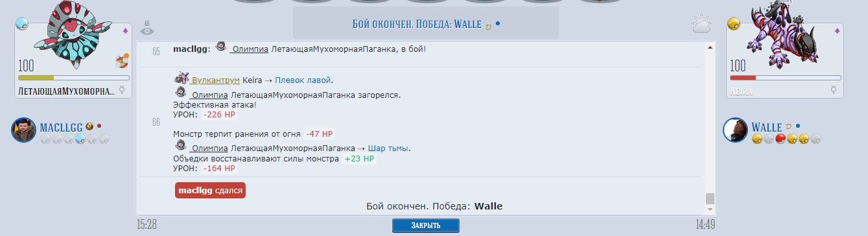Click the blue ball above Олимпиа
868x236 pixels.
[x=22, y=24]
